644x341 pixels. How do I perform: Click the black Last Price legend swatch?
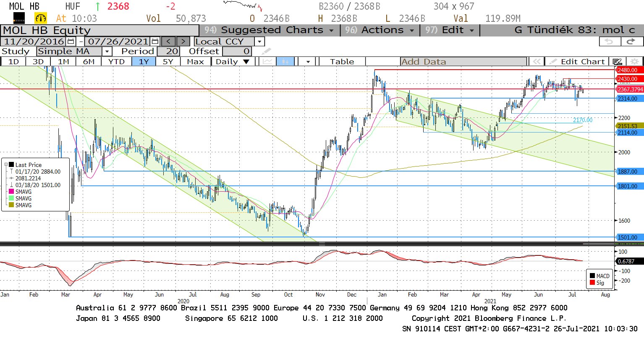pyautogui.click(x=12, y=165)
